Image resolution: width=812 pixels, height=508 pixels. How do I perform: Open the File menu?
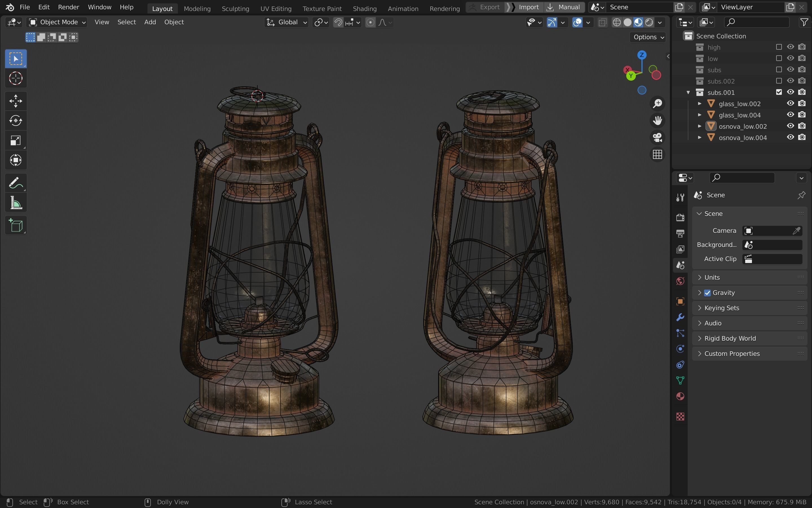(25, 7)
